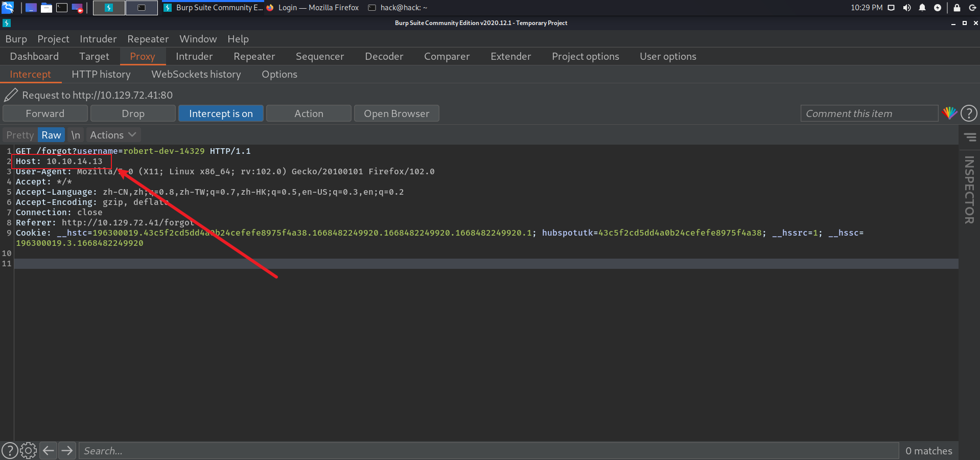The height and width of the screenshot is (460, 980).
Task: Open the Window menu
Action: click(198, 39)
